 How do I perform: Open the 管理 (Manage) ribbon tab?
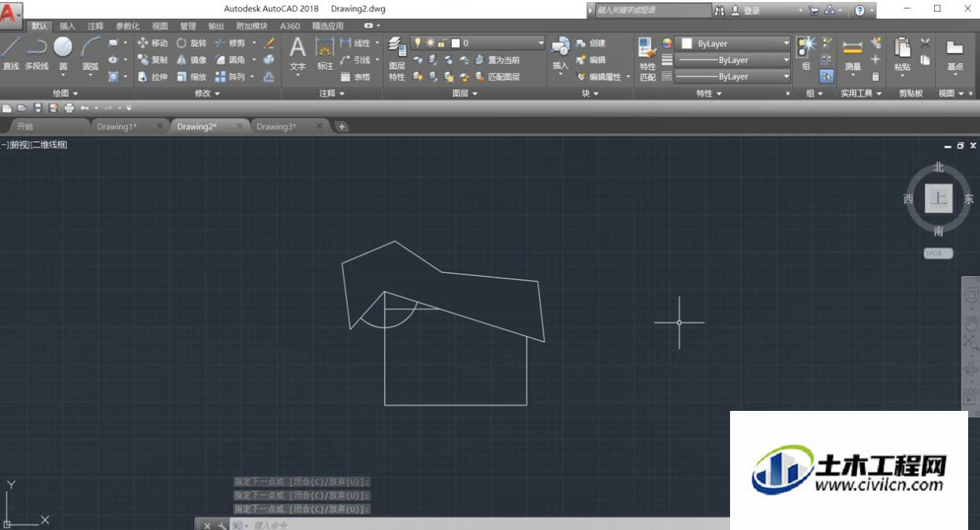coord(188,26)
